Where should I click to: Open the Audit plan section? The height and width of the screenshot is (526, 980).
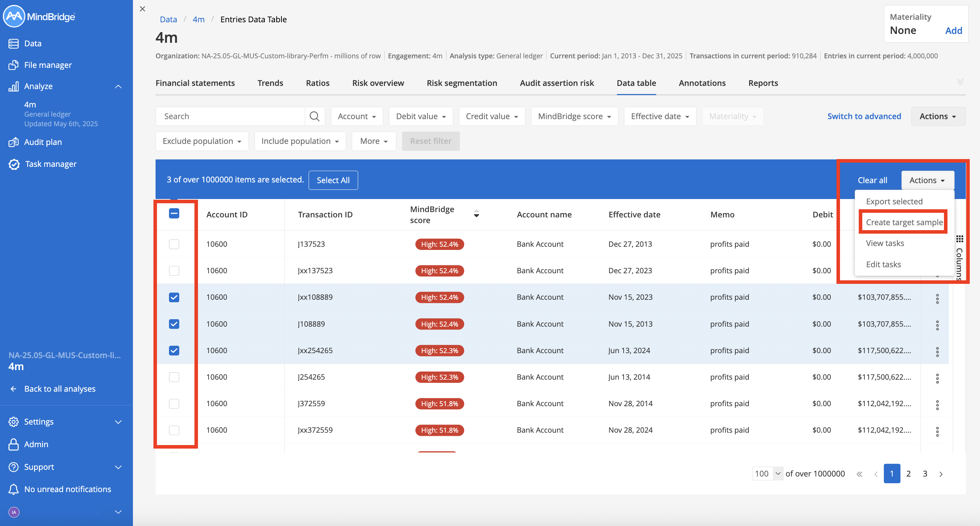tap(43, 141)
